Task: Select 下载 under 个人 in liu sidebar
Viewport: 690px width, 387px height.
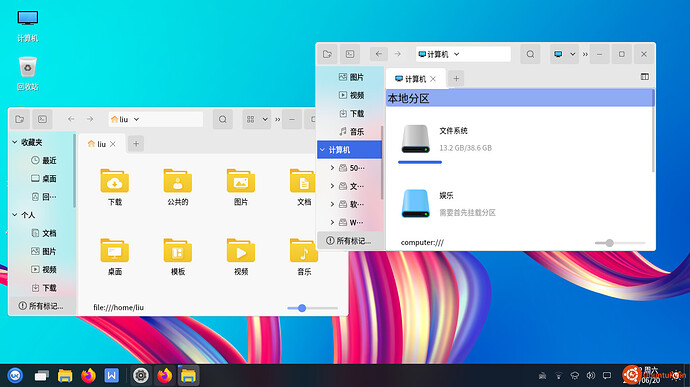Action: [x=43, y=287]
